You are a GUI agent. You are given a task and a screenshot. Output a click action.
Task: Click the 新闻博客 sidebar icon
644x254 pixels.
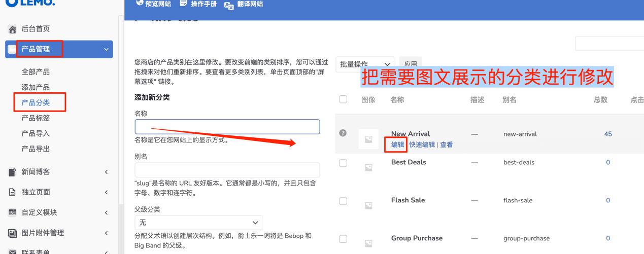coord(12,172)
